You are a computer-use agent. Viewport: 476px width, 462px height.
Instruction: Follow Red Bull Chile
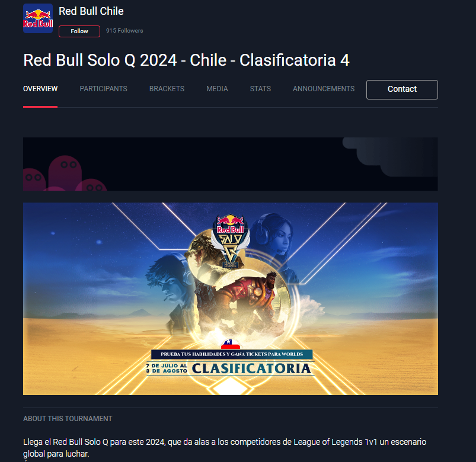(79, 31)
